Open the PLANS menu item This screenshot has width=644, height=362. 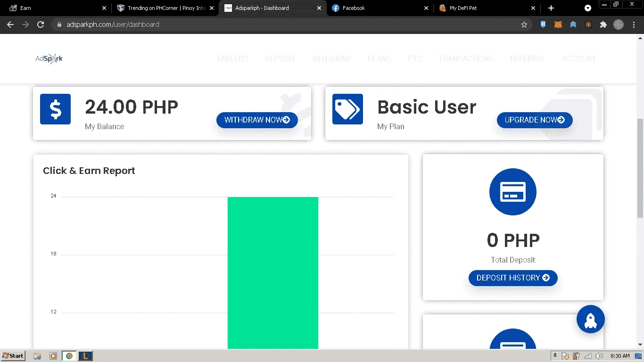tap(380, 58)
